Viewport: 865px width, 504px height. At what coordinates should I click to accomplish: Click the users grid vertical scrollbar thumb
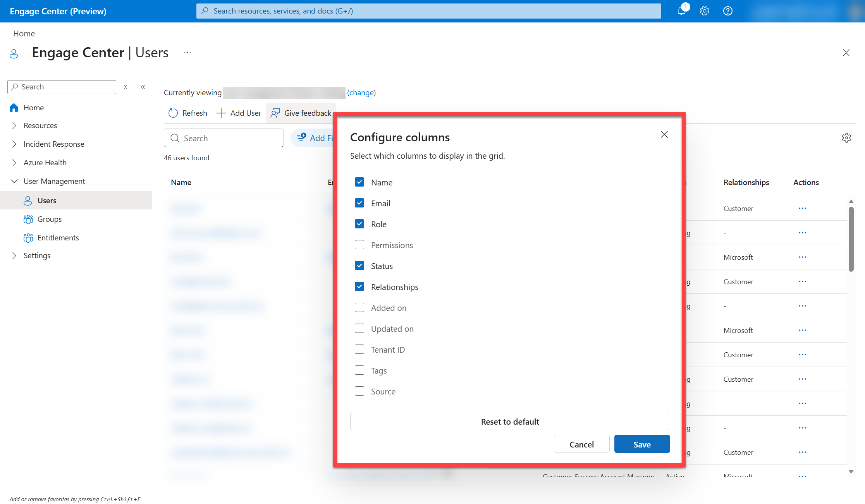tap(851, 239)
